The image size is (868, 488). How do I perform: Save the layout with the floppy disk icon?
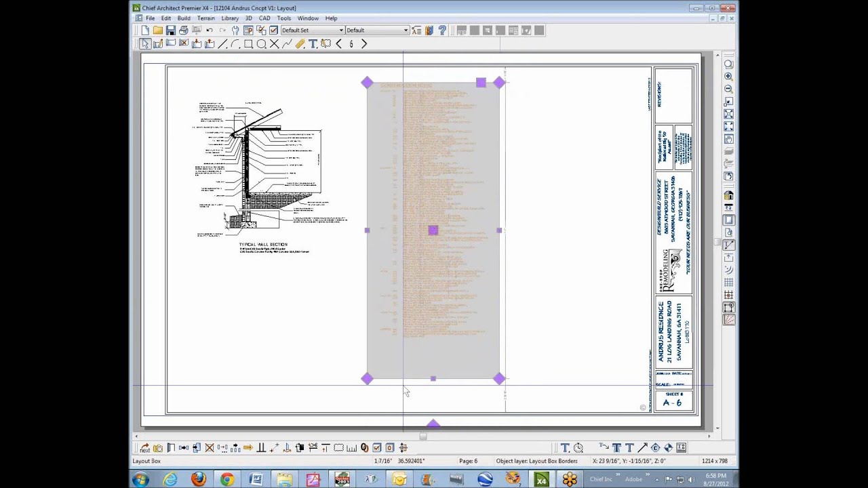point(171,30)
